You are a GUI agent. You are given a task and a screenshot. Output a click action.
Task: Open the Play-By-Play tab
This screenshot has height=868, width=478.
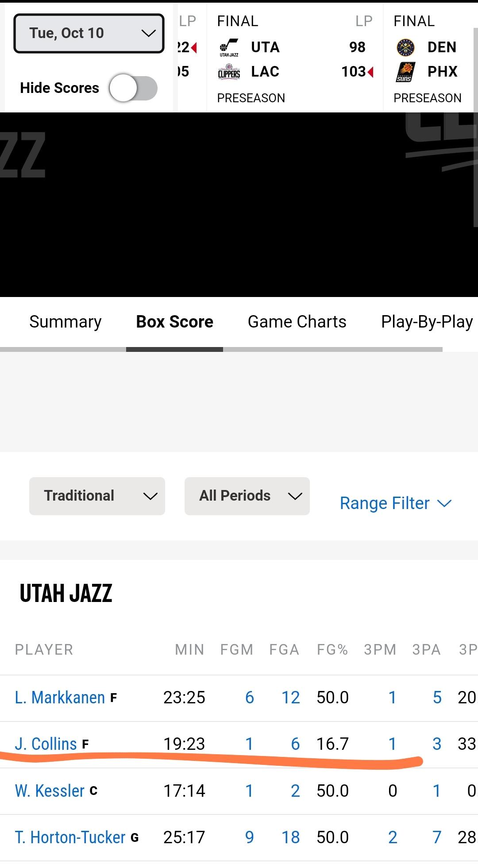[x=427, y=322]
